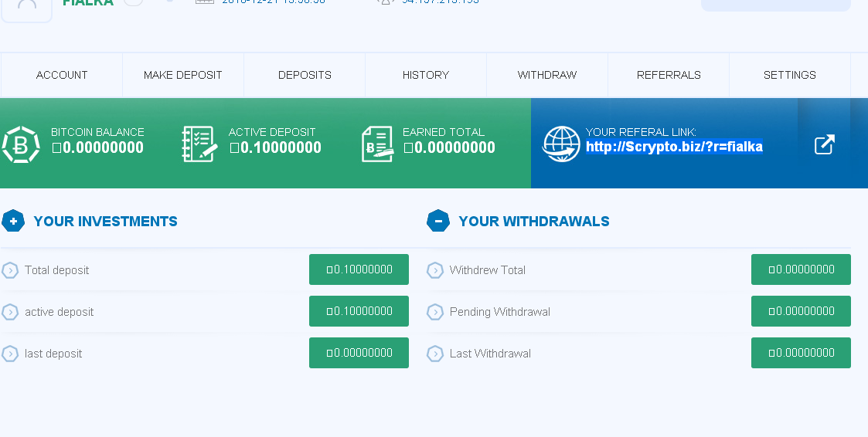Click the Withdrew Total amount button
This screenshot has width=868, height=437.
pos(801,269)
